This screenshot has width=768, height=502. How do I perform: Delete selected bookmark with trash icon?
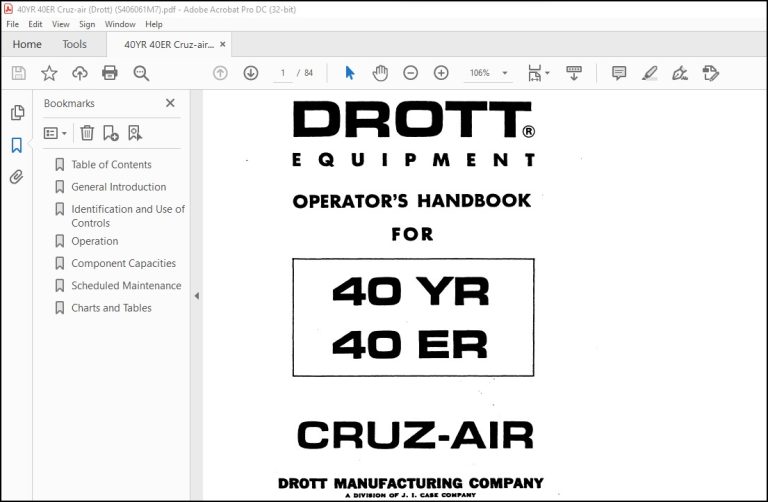point(87,133)
